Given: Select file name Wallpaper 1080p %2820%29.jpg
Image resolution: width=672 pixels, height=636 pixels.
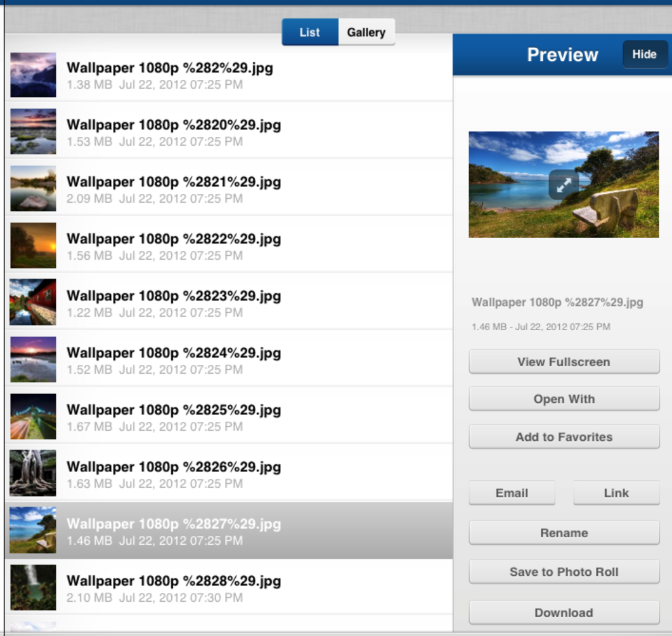Looking at the screenshot, I should coord(174,125).
